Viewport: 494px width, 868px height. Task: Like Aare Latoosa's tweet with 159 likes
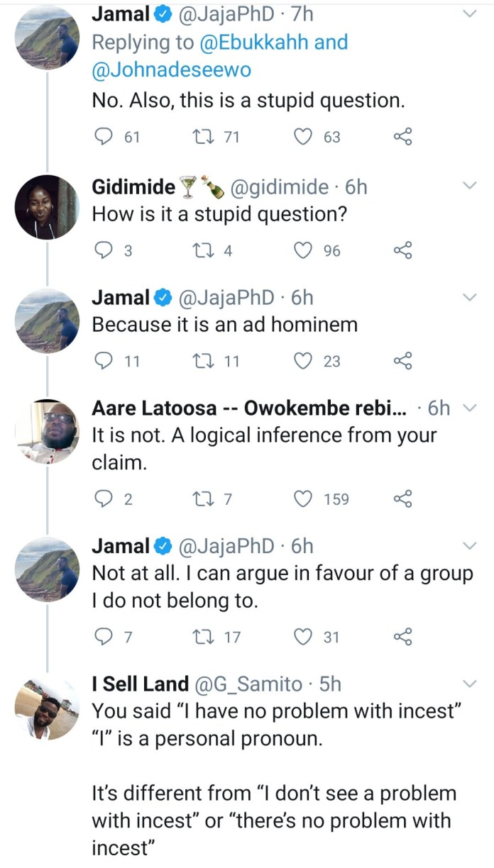tap(304, 499)
